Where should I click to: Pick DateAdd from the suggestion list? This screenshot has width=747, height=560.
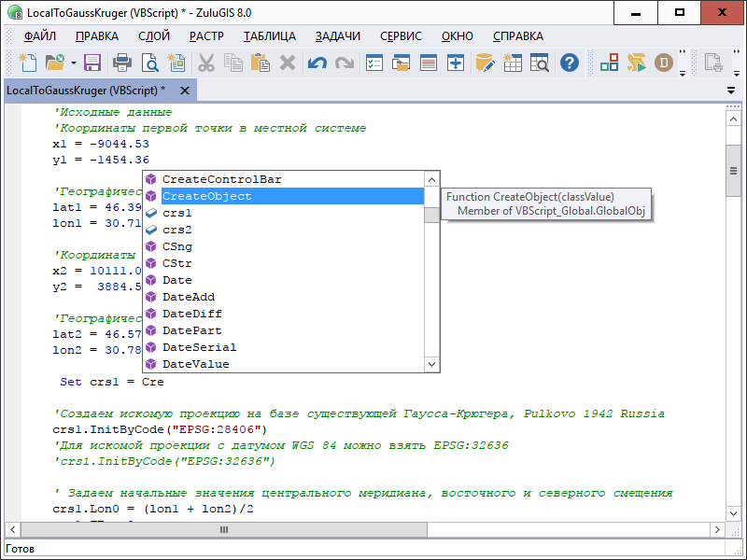point(189,297)
